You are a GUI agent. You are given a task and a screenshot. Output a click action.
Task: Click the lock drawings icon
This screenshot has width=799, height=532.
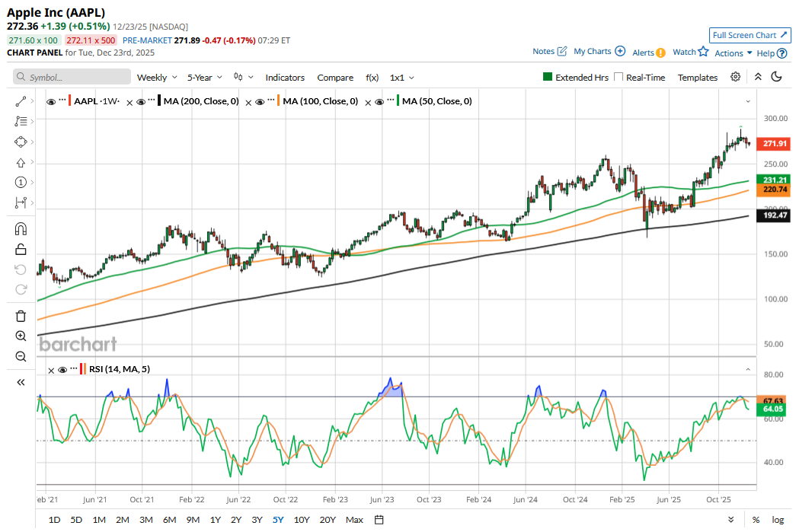click(21, 249)
